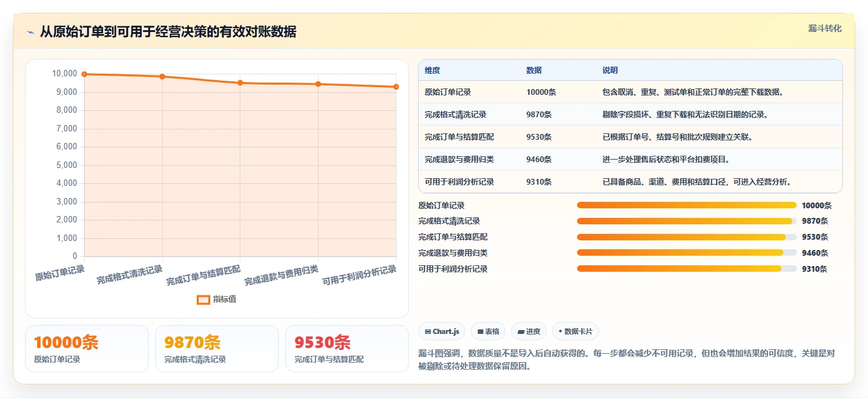The width and height of the screenshot is (868, 398).
Task: Click the 9310条 value beside its progress bar
Action: (815, 269)
